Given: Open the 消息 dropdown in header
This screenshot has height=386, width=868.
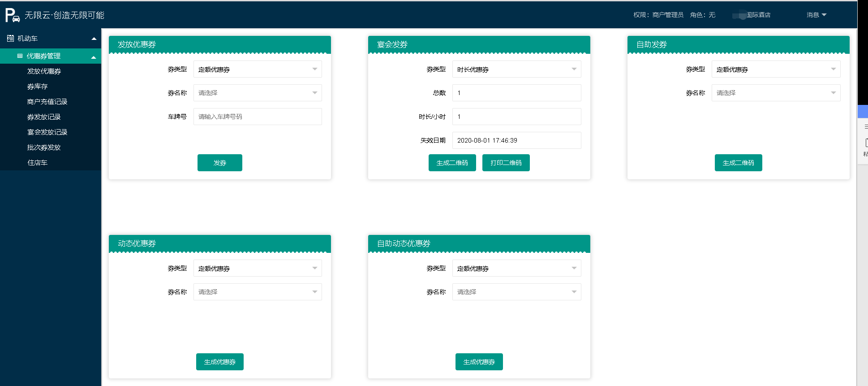Looking at the screenshot, I should point(816,15).
